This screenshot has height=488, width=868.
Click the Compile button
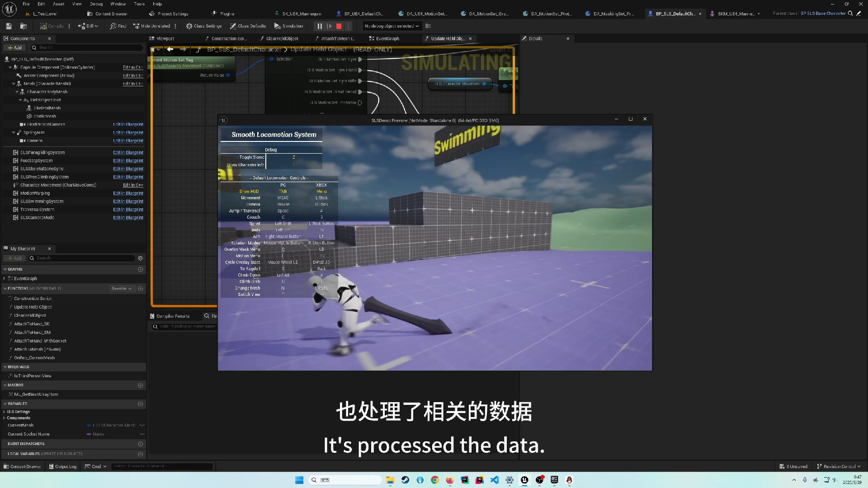coord(52,26)
